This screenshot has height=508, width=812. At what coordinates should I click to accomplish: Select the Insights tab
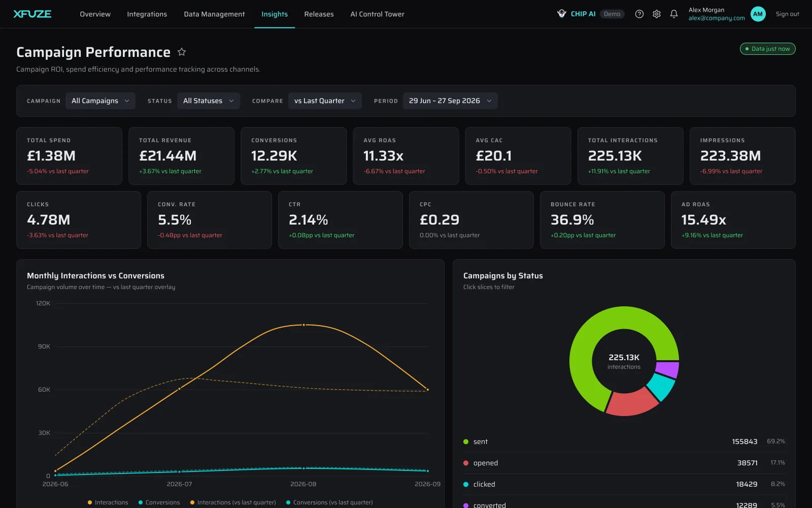coord(275,14)
